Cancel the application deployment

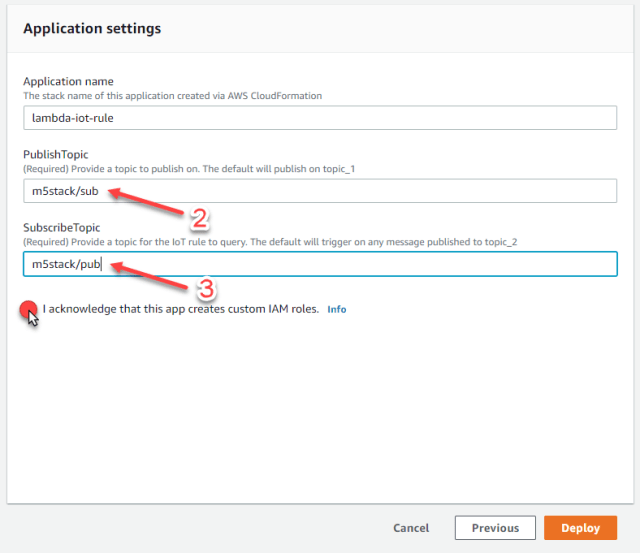(411, 528)
